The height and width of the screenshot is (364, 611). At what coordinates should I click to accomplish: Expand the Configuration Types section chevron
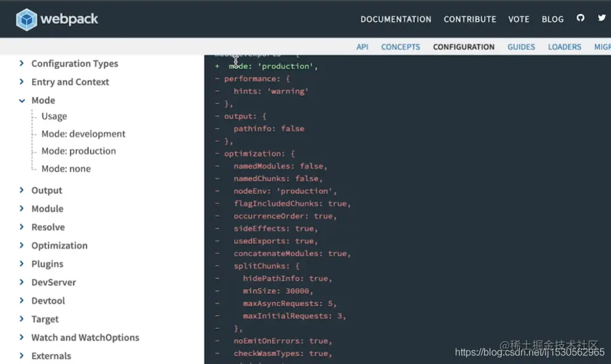coord(22,63)
